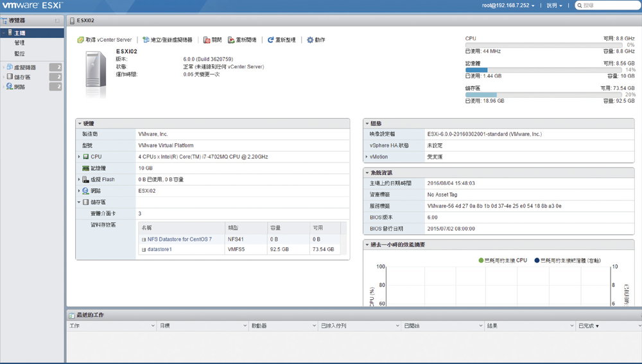Select Host in Navigator tree
Viewport: 642px width, 364px height.
(x=32, y=33)
